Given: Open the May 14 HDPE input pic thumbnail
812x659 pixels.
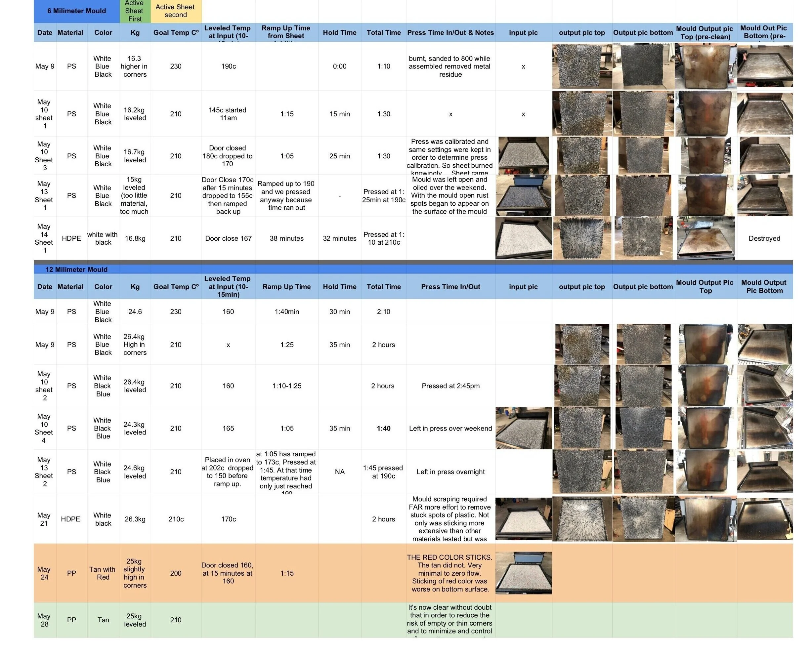Looking at the screenshot, I should [x=523, y=238].
